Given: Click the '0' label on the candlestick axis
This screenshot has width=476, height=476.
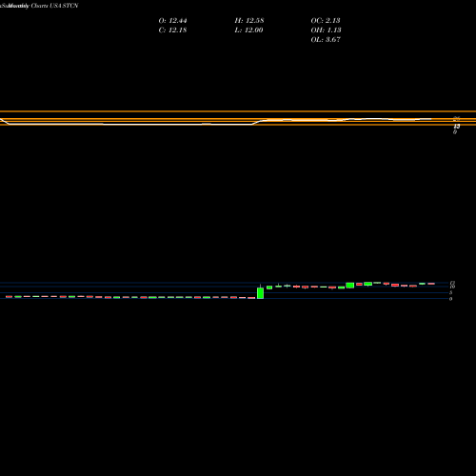Looking at the screenshot, I should tap(450, 299).
